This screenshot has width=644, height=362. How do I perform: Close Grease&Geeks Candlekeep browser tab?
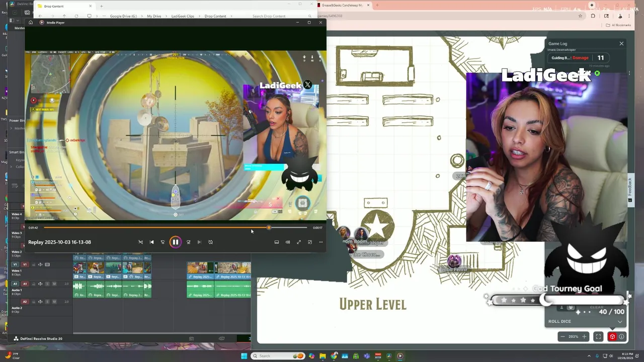coord(368,5)
